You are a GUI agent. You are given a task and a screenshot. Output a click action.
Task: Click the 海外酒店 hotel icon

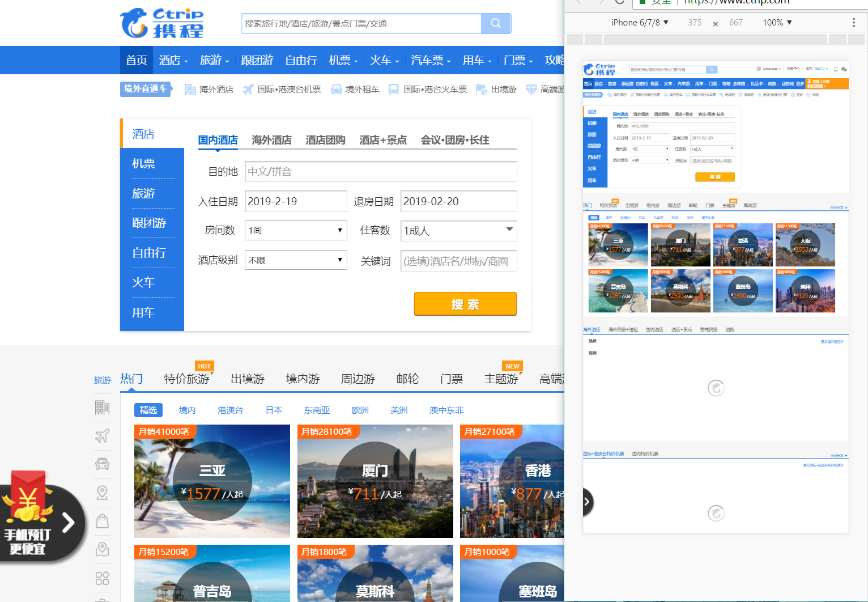pyautogui.click(x=190, y=90)
